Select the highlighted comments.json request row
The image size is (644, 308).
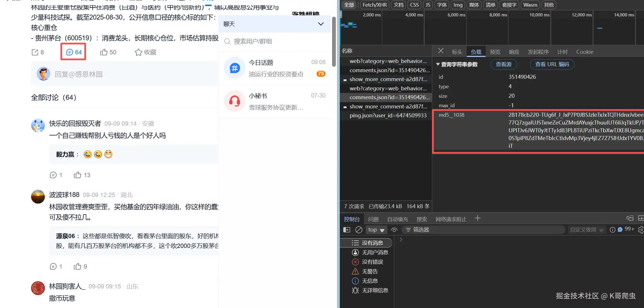click(x=386, y=97)
